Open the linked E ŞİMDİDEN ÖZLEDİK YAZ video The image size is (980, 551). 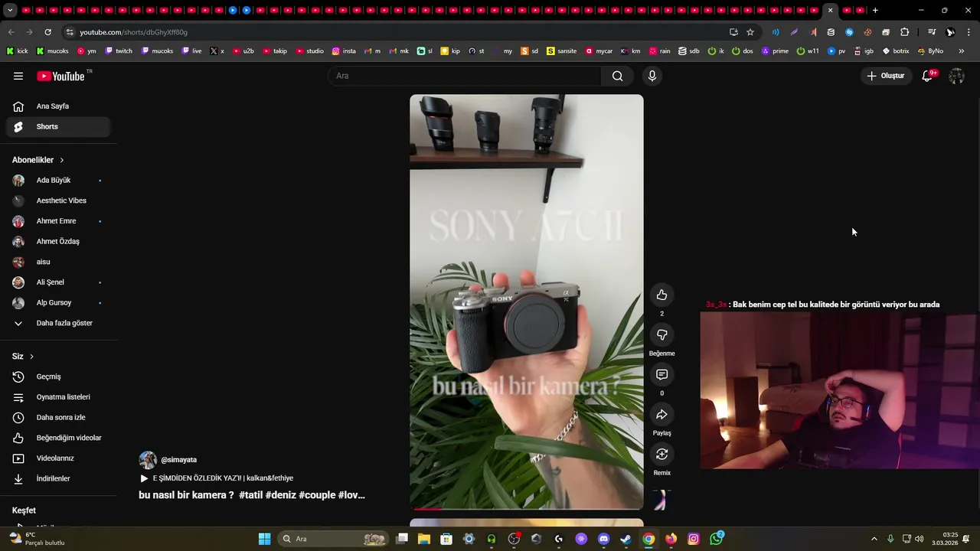[217, 478]
